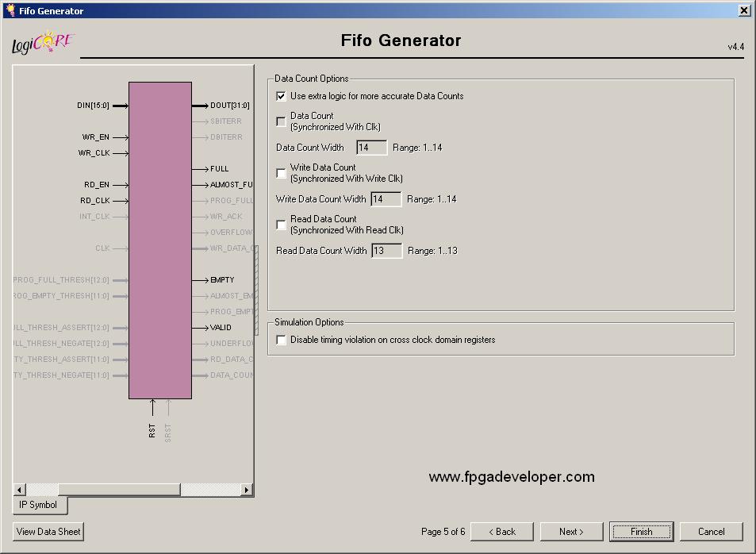The width and height of the screenshot is (756, 554).
Task: Click the WR_EN port label
Action: (95, 137)
